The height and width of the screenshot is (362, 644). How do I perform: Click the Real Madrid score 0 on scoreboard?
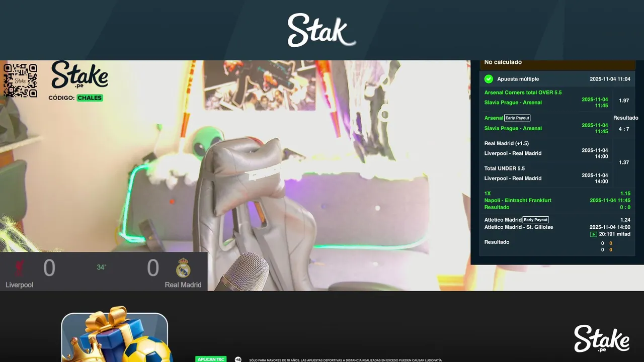(x=153, y=268)
